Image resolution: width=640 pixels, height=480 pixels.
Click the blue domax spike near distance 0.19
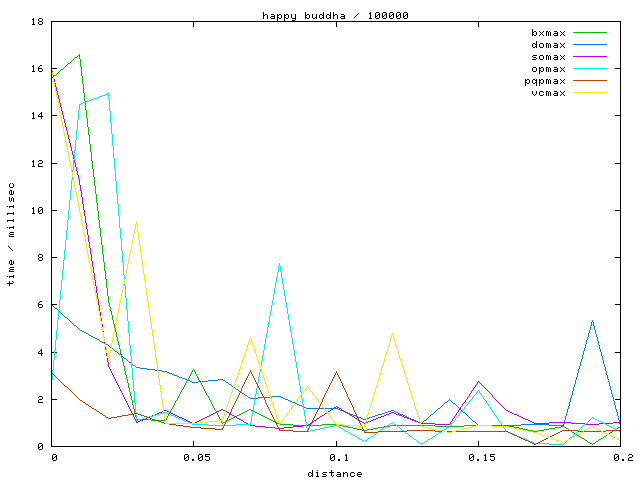coord(593,321)
